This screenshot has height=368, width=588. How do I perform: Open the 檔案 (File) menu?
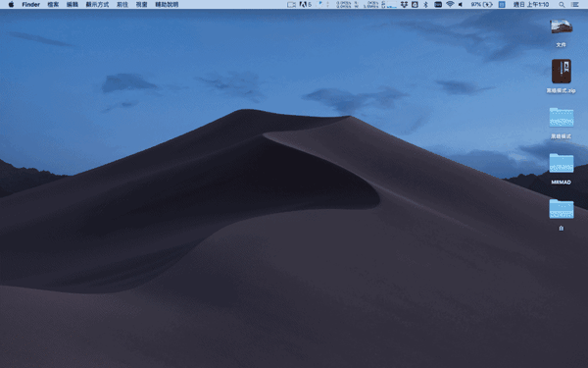tap(53, 5)
